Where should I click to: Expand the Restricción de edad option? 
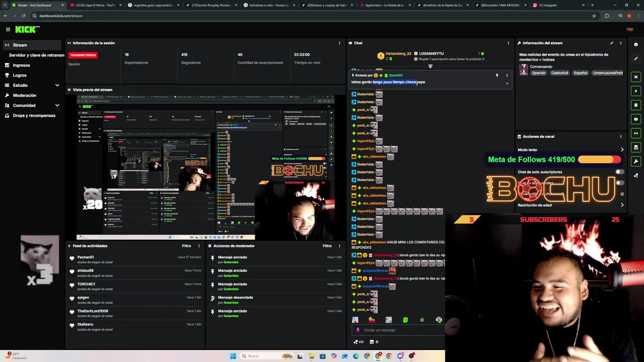click(x=622, y=205)
